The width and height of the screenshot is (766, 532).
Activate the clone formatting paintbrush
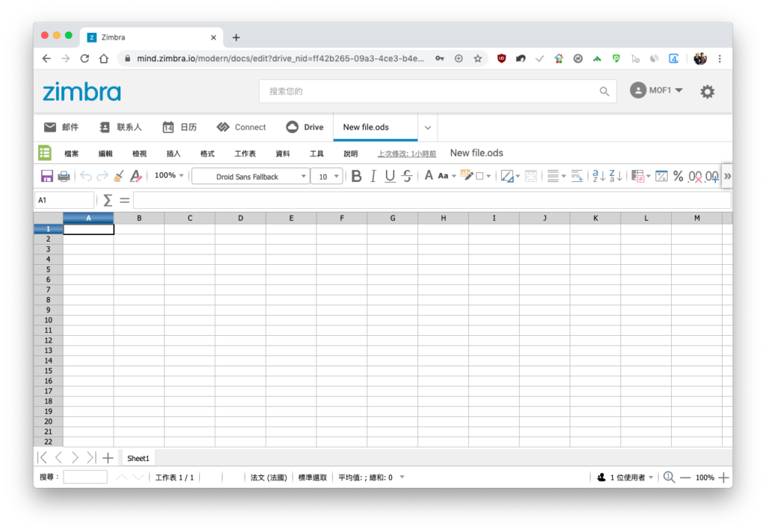pyautogui.click(x=119, y=177)
